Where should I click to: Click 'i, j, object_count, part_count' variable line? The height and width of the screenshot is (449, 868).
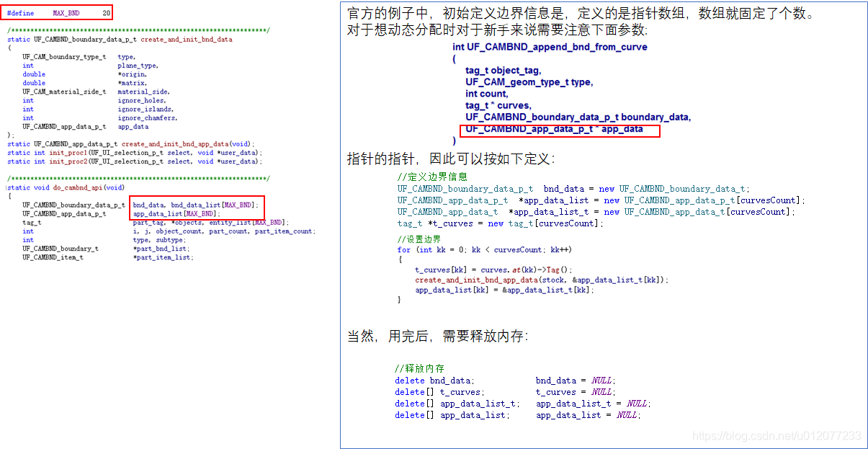click(223, 231)
